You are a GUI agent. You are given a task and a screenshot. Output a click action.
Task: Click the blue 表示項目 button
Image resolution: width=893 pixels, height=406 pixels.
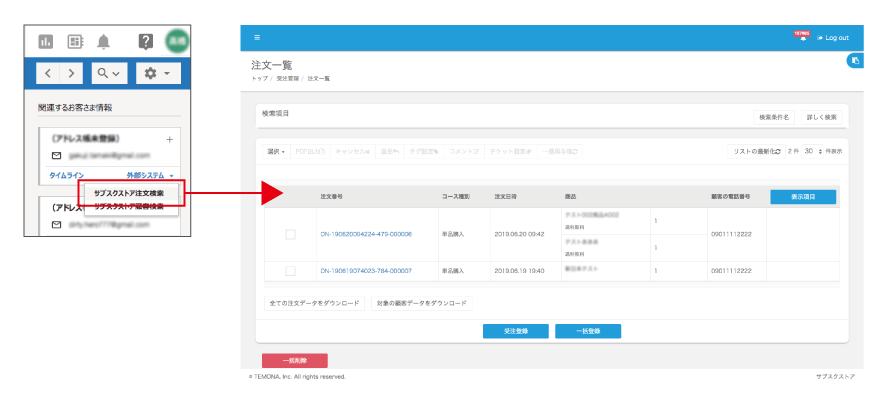coord(803,197)
